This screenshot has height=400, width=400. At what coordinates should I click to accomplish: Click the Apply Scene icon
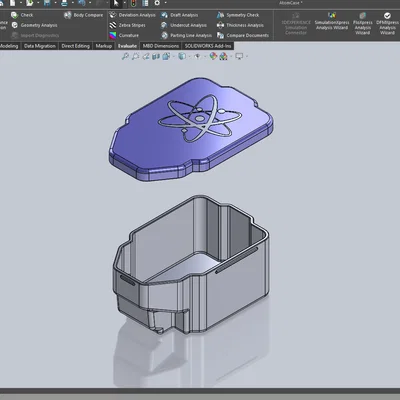(x=223, y=56)
